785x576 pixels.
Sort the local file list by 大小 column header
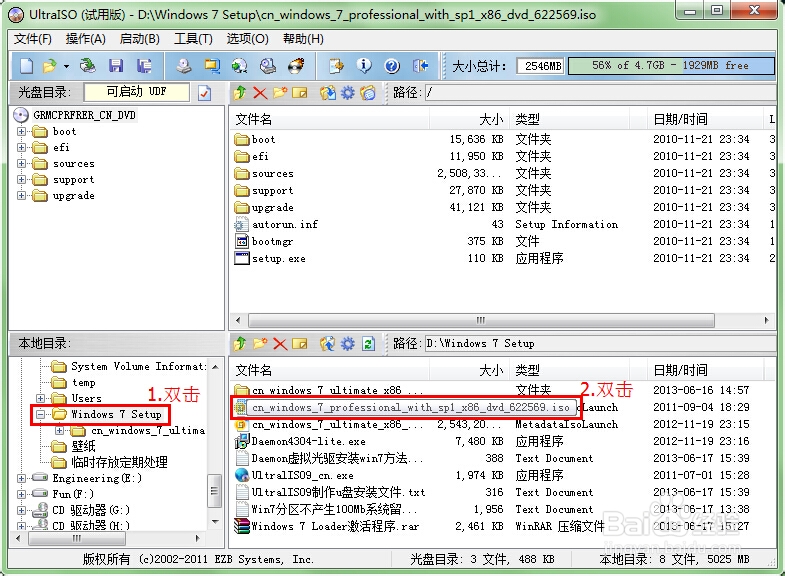click(490, 370)
